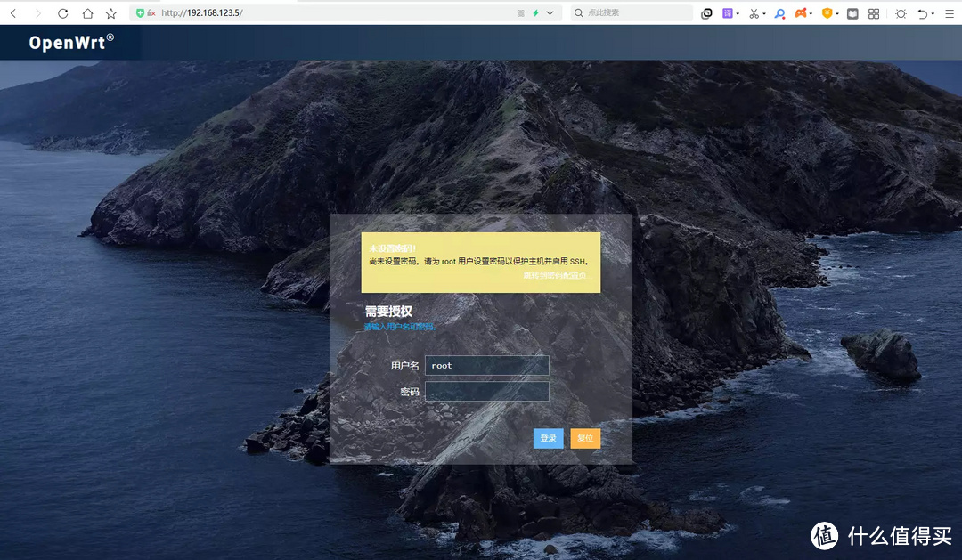The height and width of the screenshot is (560, 962).
Task: Open the browser hamburger menu
Action: (950, 12)
